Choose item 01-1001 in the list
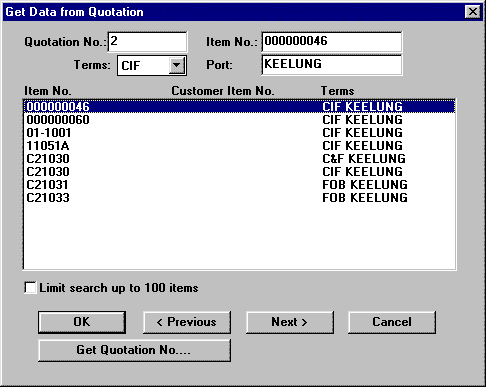This screenshot has width=486, height=387. click(x=239, y=133)
